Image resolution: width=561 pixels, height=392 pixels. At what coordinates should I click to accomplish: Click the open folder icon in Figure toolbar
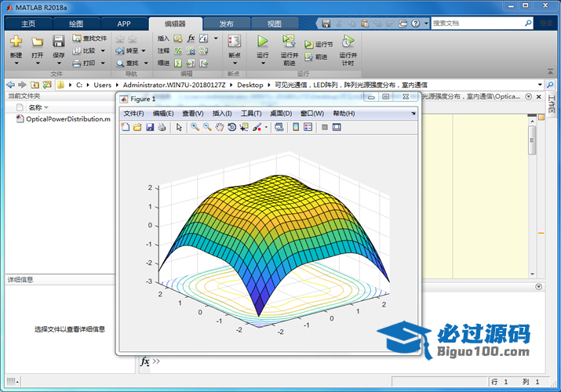click(137, 127)
